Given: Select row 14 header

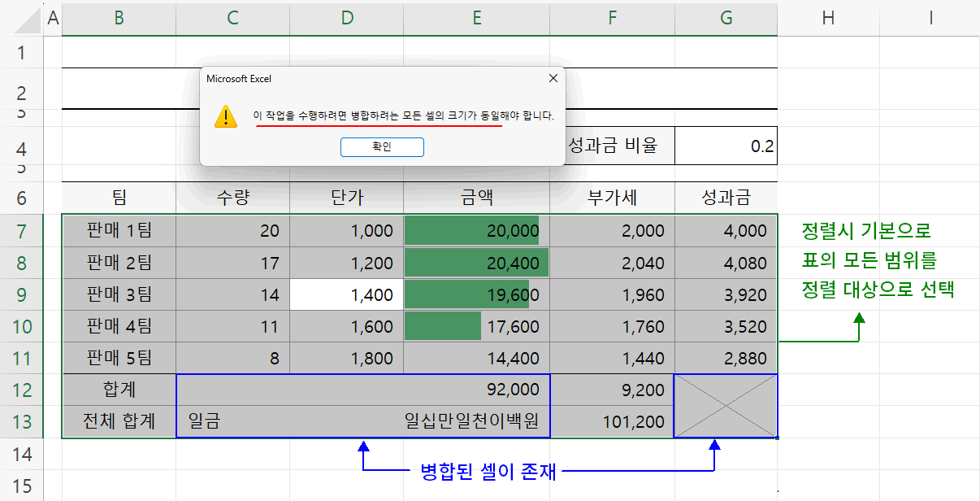Looking at the screenshot, I should pos(21,454).
